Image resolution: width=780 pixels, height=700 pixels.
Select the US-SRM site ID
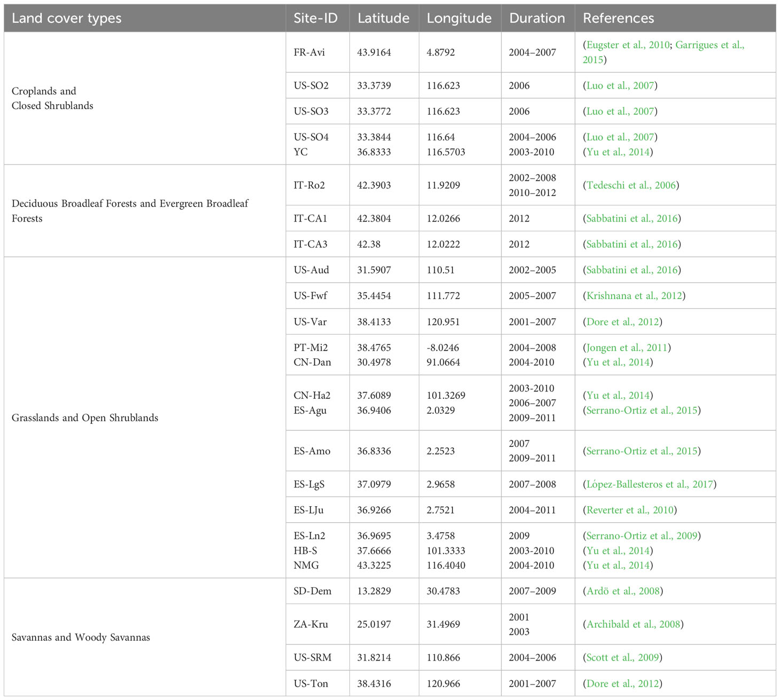(x=313, y=658)
